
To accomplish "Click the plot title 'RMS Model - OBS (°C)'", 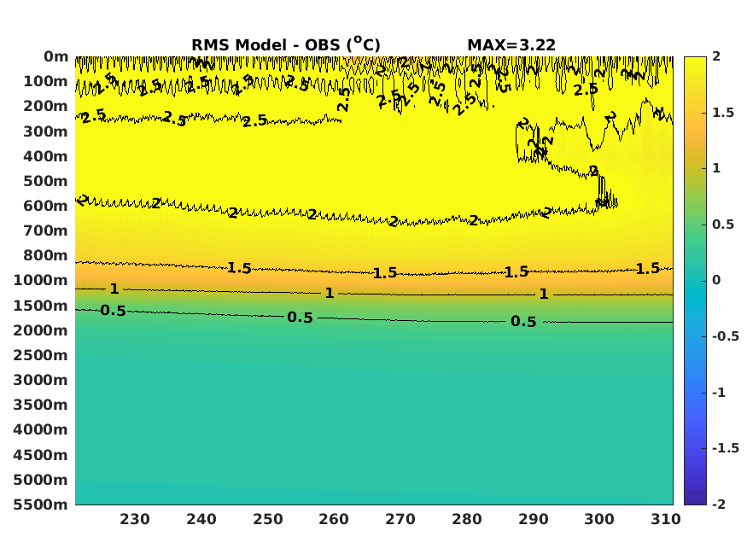I will pos(286,44).
